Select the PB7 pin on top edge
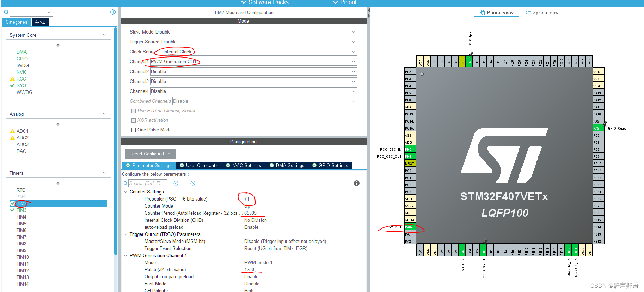This screenshot has height=292, width=644. (470, 61)
